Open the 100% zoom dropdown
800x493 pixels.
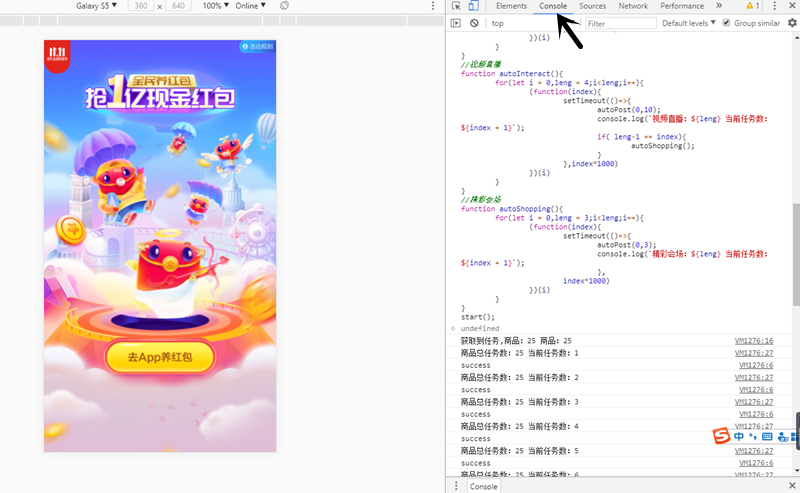[215, 6]
